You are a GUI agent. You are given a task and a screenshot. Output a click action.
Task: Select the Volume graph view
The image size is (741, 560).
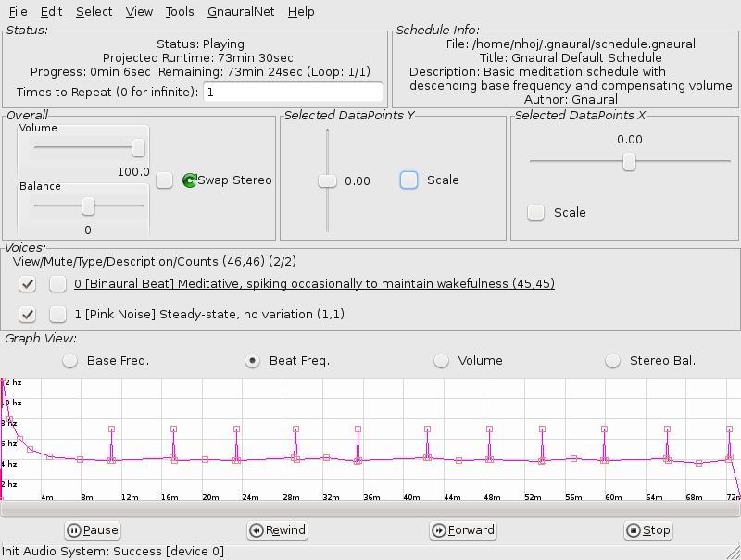(441, 361)
